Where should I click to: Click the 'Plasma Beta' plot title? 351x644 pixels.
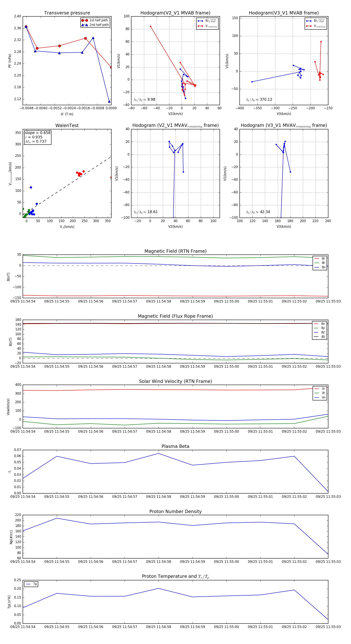pyautogui.click(x=175, y=446)
